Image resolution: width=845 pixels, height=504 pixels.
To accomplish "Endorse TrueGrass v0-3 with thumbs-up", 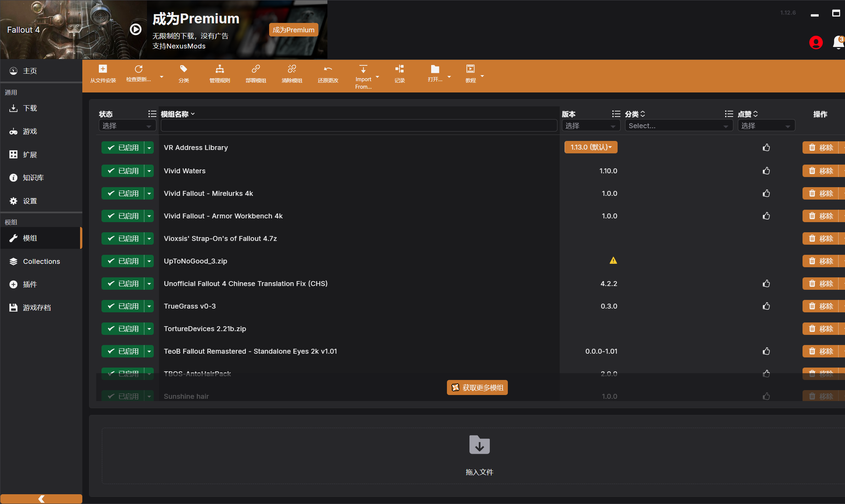I will coord(766,306).
